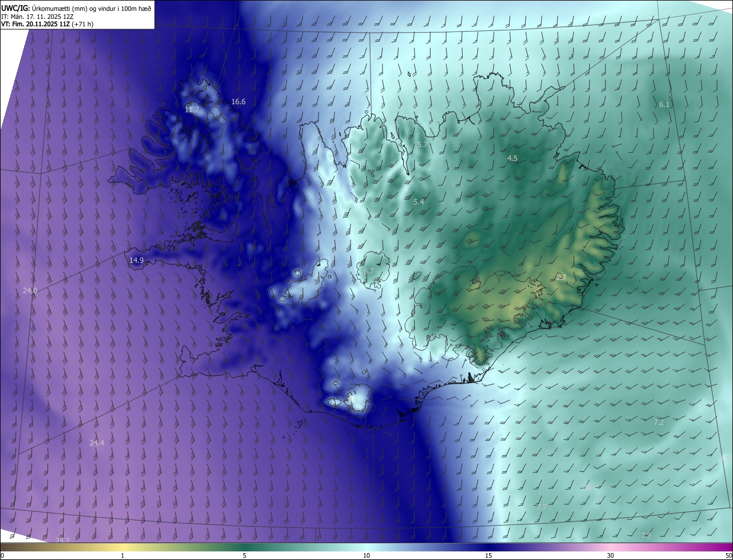Click the 24.4 value label in the southwest sea

[x=97, y=443]
